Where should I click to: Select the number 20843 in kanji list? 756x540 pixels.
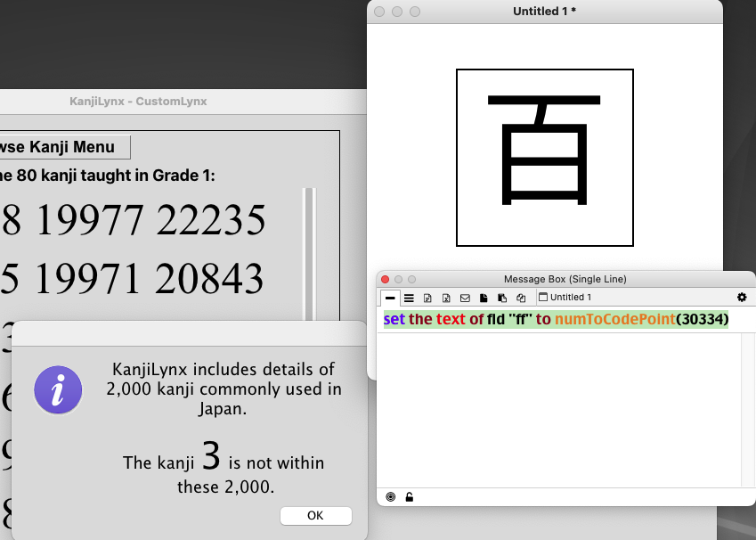click(x=209, y=279)
